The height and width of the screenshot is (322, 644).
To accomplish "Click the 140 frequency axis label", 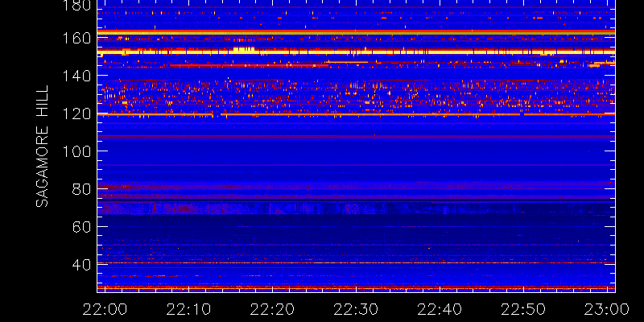I will pos(76,76).
